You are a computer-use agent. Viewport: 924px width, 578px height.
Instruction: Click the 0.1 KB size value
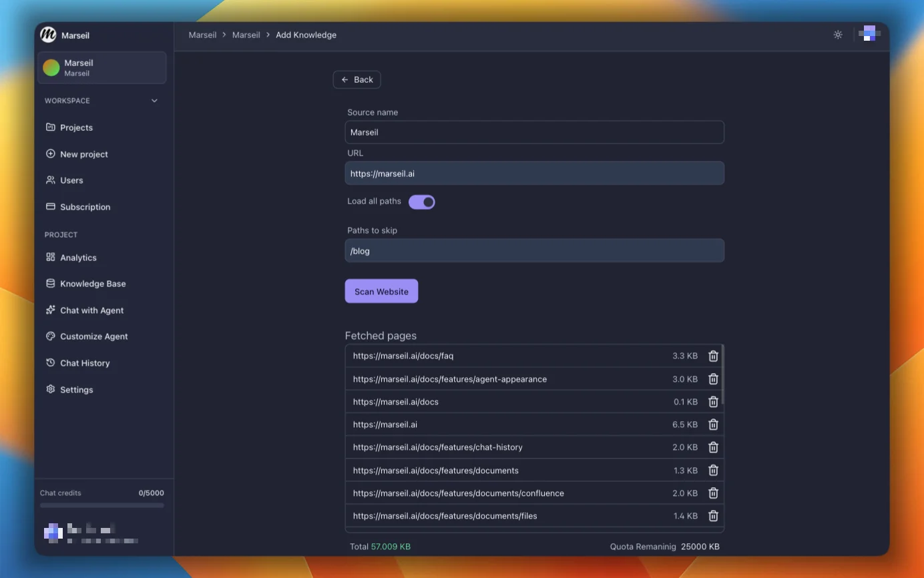tap(686, 402)
